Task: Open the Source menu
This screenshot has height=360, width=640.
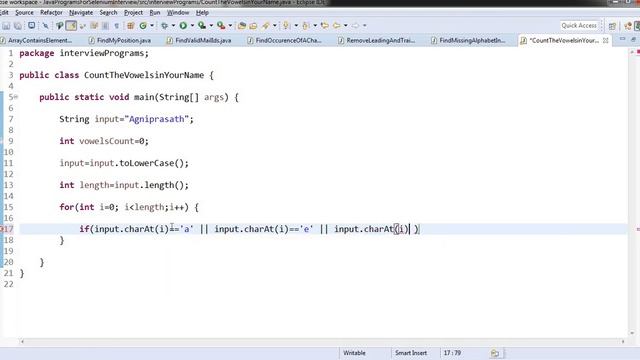Action: pyautogui.click(x=24, y=13)
